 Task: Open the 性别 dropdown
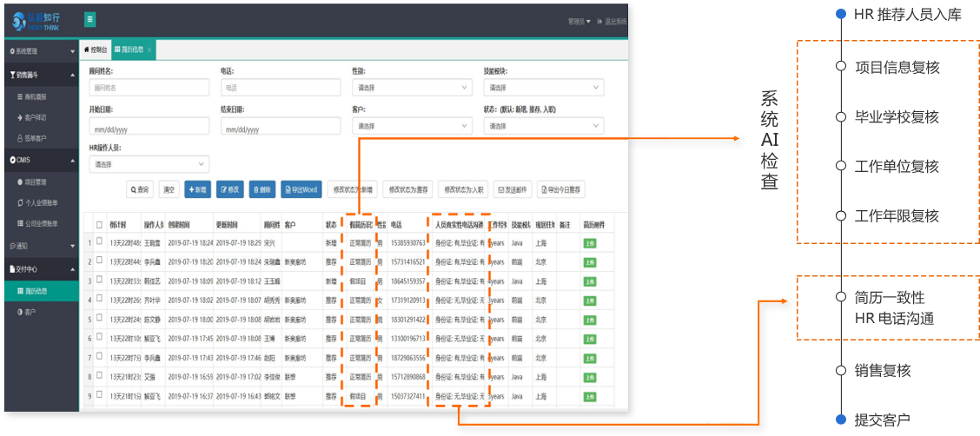[x=412, y=88]
